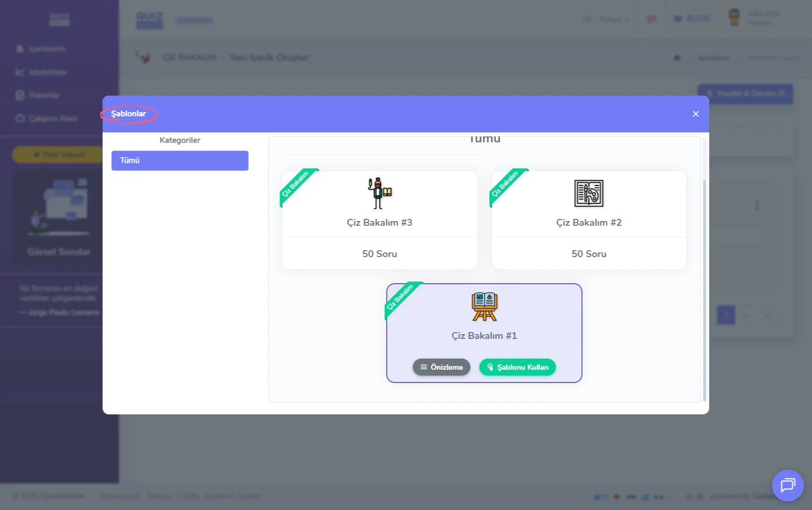Select the Çiz Bakalım #2 template title
This screenshot has width=812, height=510.
point(589,223)
